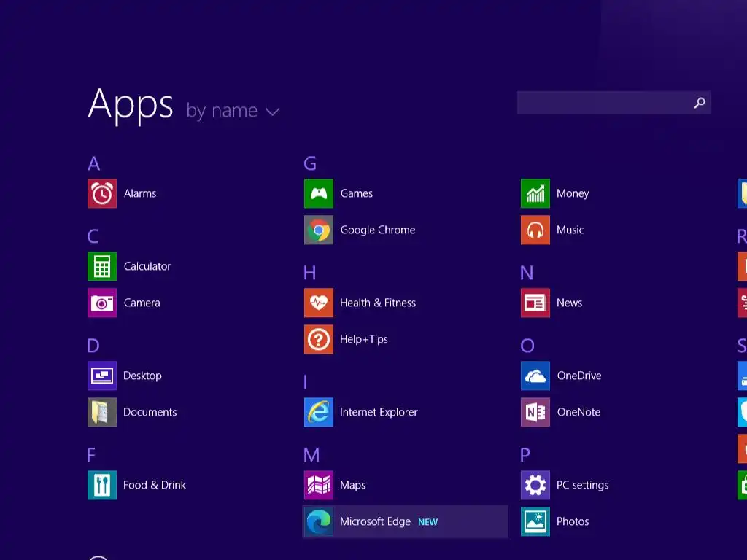Screen dimensions: 747x560
Task: Launch the OneNote icon
Action: pos(535,413)
